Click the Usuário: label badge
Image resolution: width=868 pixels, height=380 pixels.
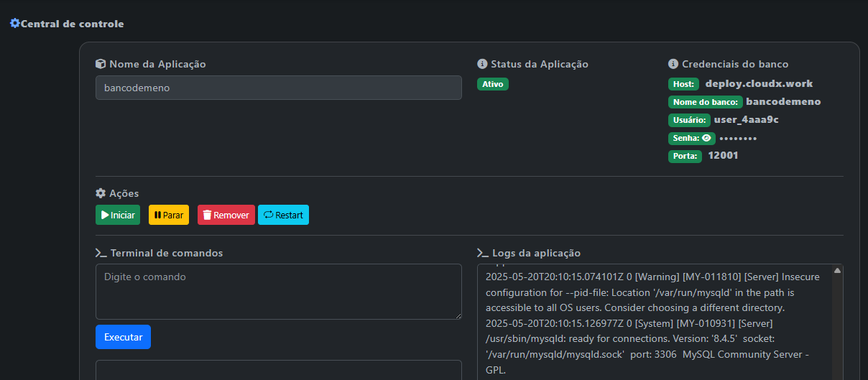click(689, 120)
